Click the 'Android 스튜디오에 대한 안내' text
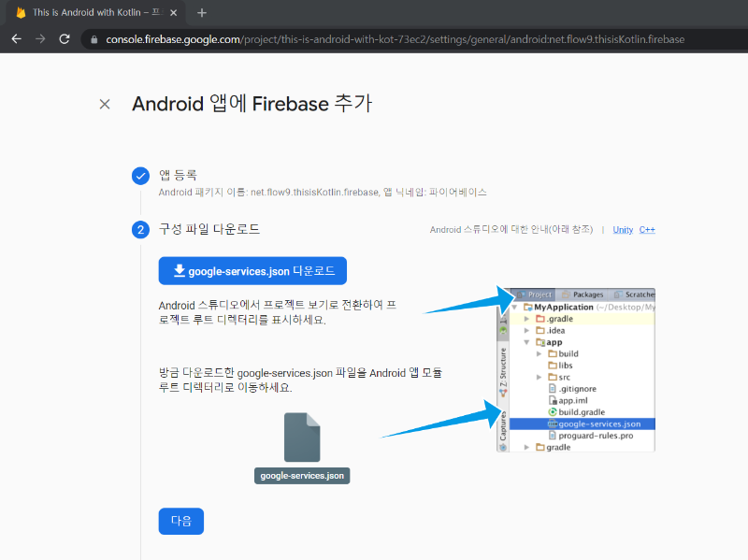This screenshot has height=560, width=748. coord(511,230)
